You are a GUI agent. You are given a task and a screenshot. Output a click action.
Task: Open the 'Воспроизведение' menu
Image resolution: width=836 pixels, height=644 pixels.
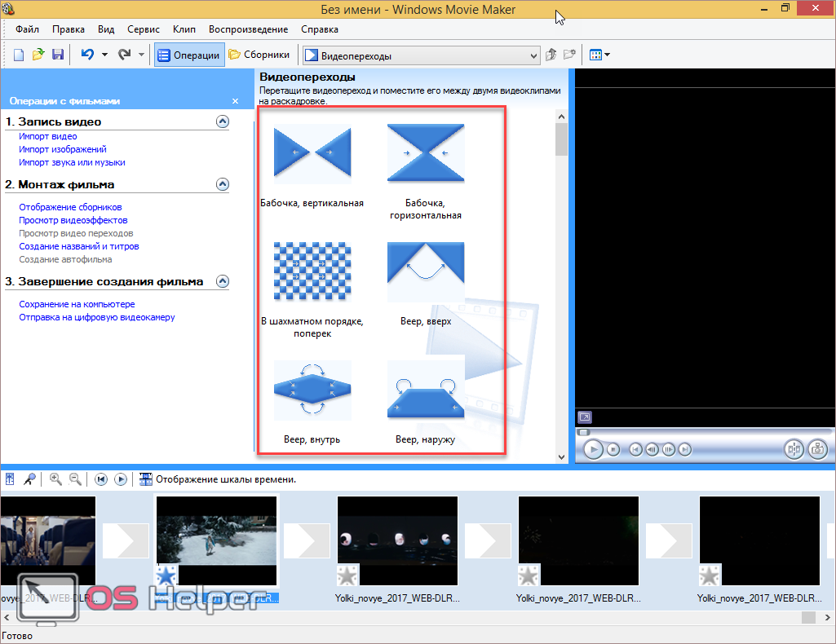248,29
